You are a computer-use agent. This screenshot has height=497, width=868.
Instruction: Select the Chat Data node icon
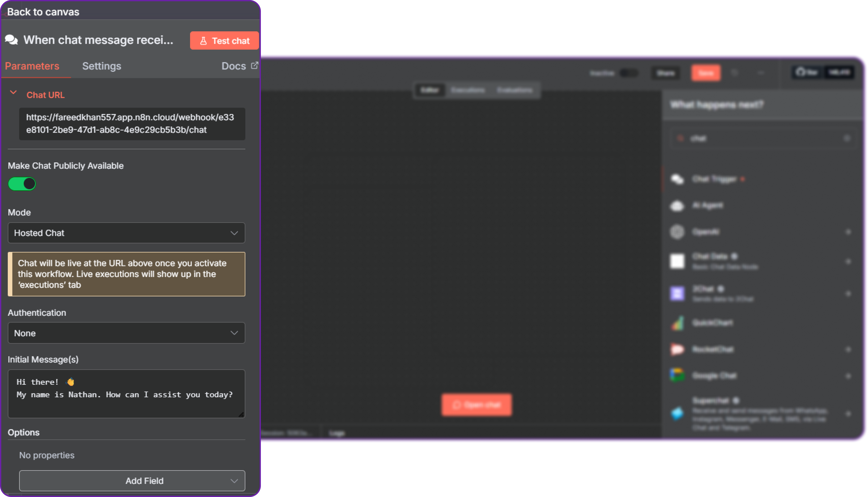678,261
